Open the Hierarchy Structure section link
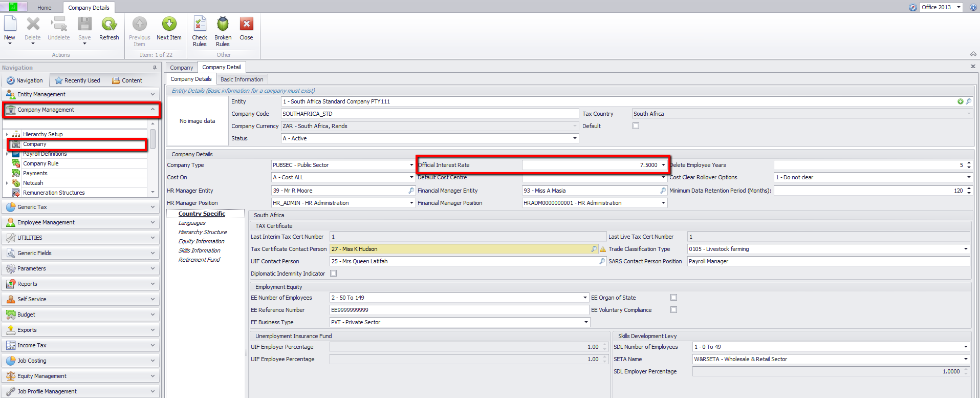The image size is (980, 398). click(x=203, y=232)
